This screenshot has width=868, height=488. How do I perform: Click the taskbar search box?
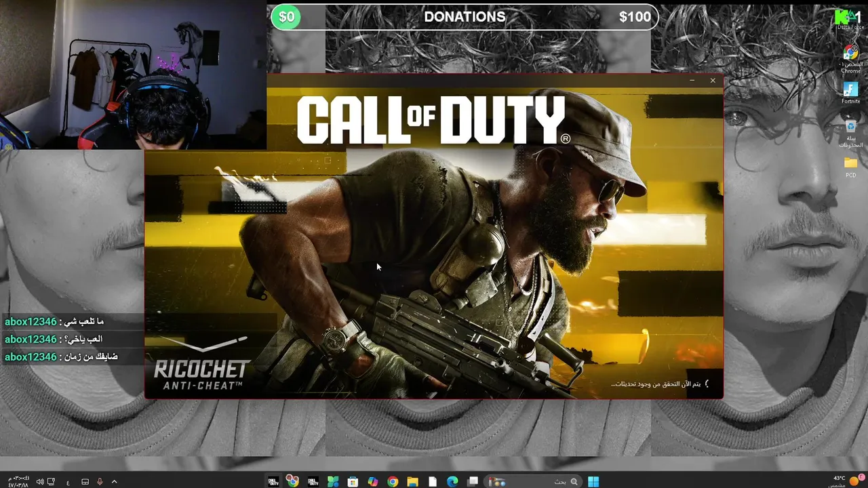[533, 482]
